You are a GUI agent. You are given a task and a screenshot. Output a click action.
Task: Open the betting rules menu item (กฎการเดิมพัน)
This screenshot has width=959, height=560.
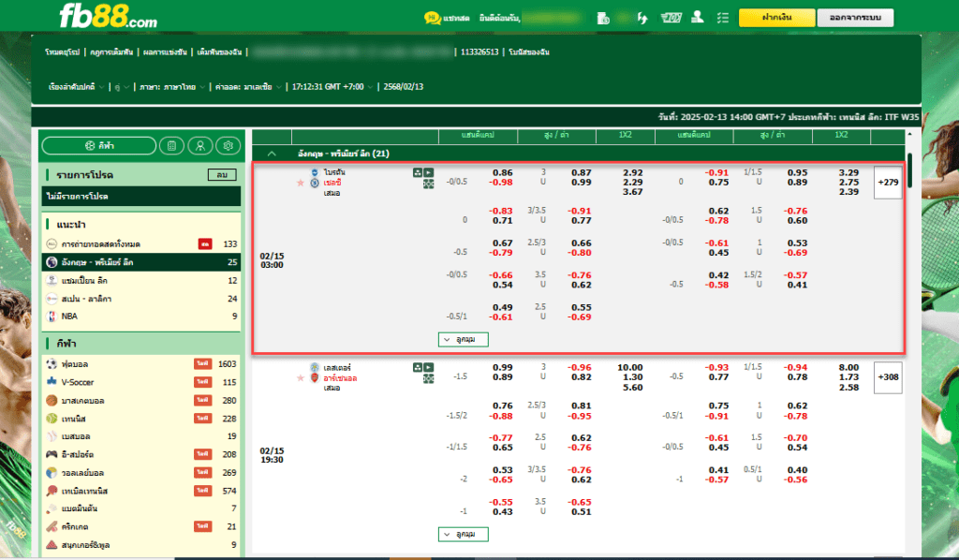click(x=111, y=52)
